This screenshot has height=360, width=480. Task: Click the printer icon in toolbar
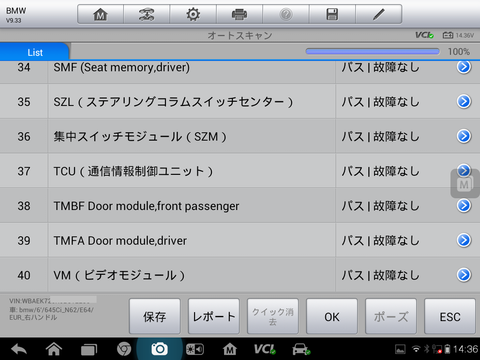tap(239, 14)
